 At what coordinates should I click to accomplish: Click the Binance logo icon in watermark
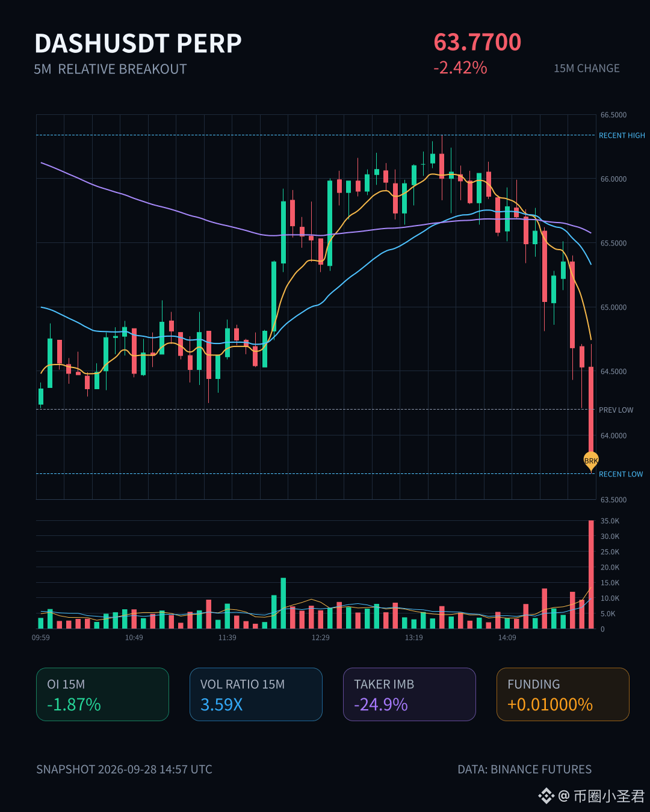pos(546,796)
